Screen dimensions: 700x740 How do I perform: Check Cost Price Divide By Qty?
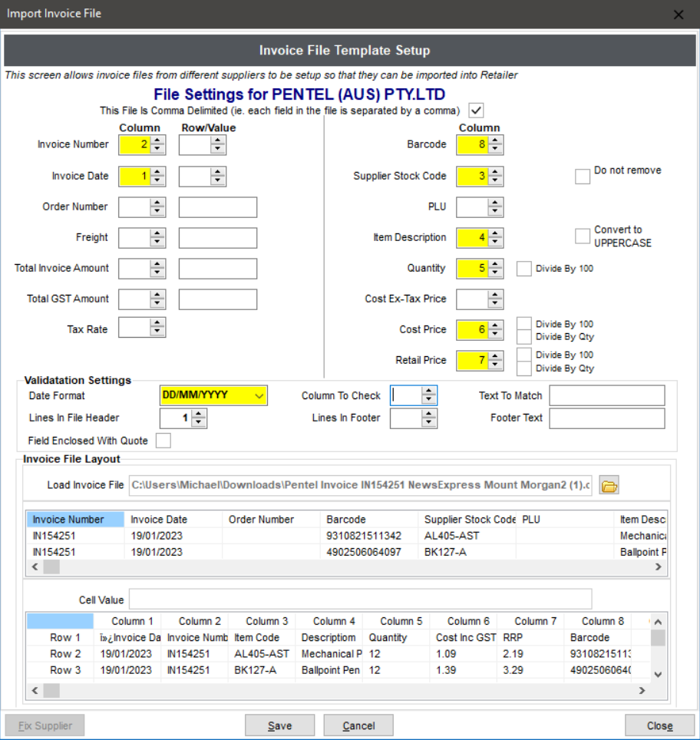point(524,336)
